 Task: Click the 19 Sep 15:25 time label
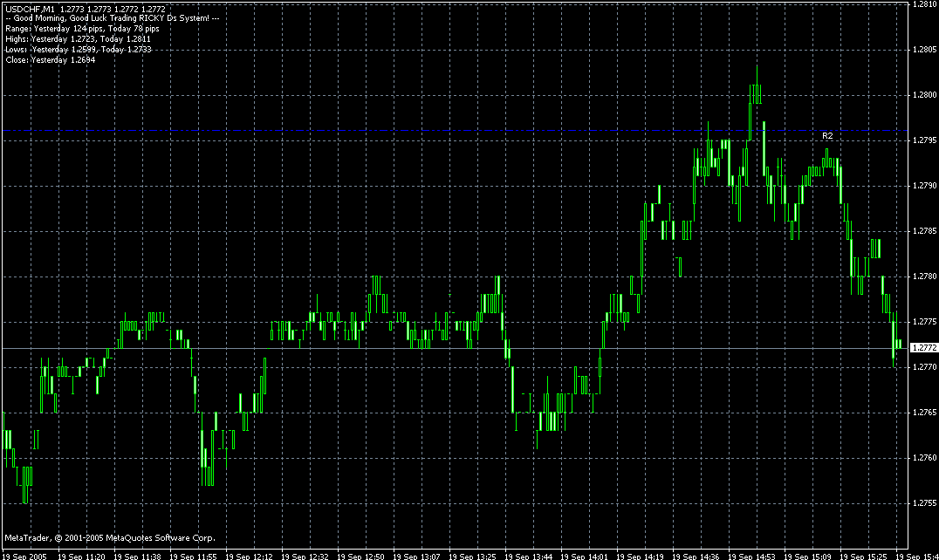coord(863,556)
